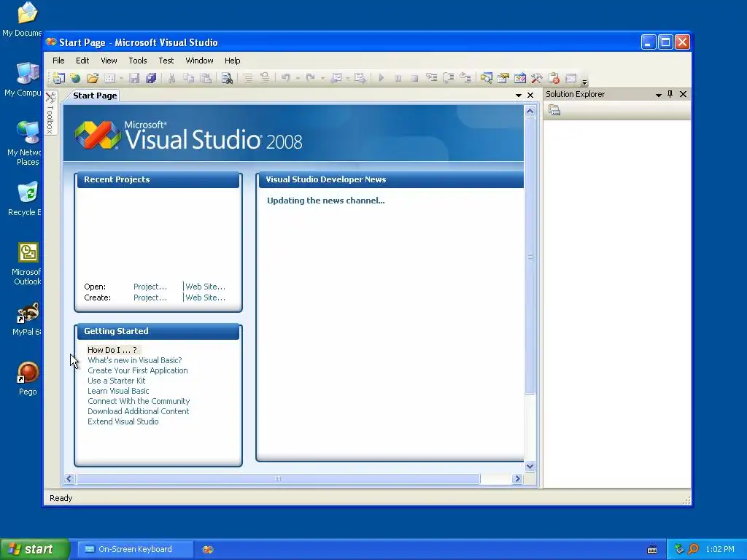Open the Edit menu
The image size is (747, 560).
(x=82, y=61)
